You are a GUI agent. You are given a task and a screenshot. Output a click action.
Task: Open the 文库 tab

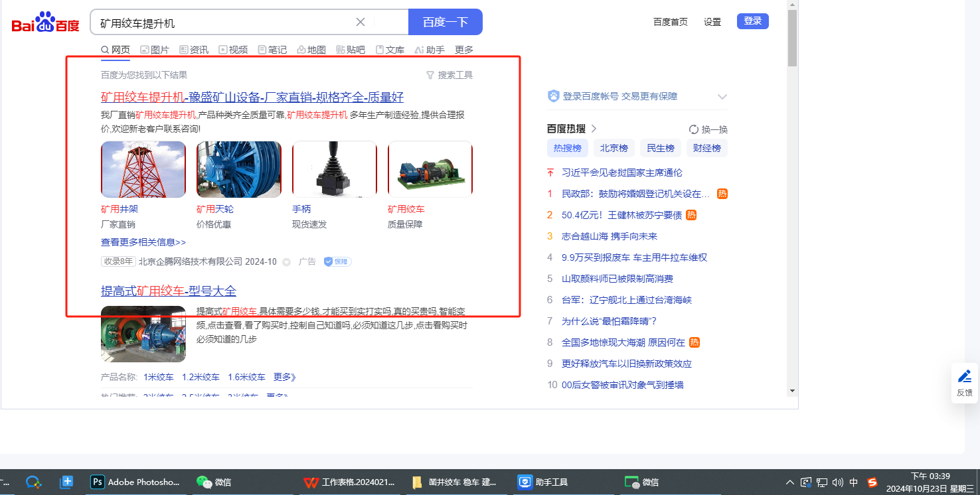point(390,50)
